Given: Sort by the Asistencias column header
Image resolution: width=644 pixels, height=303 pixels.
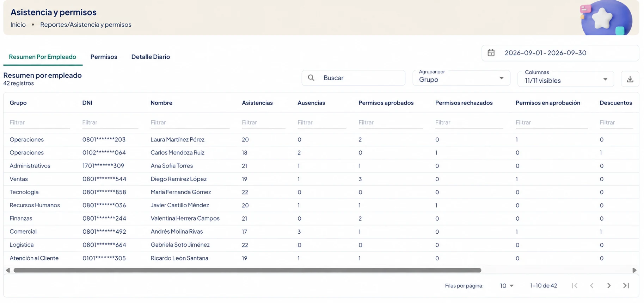Looking at the screenshot, I should [x=257, y=103].
